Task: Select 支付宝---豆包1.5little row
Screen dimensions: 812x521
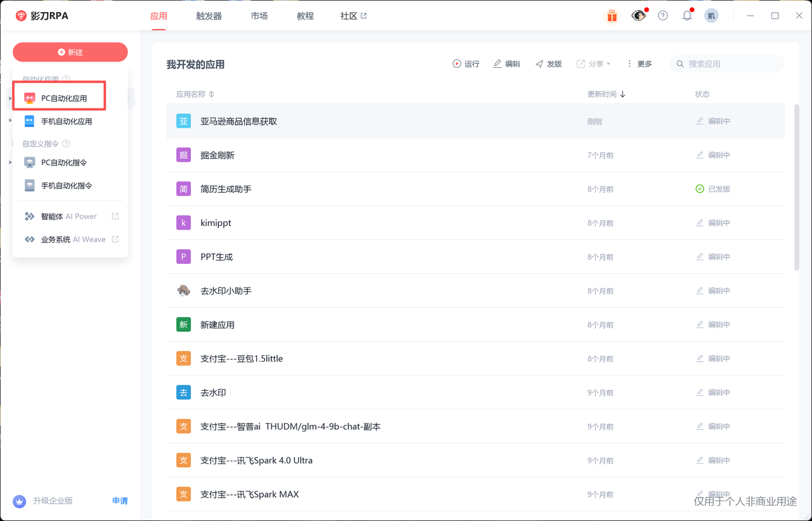Action: pyautogui.click(x=475, y=359)
